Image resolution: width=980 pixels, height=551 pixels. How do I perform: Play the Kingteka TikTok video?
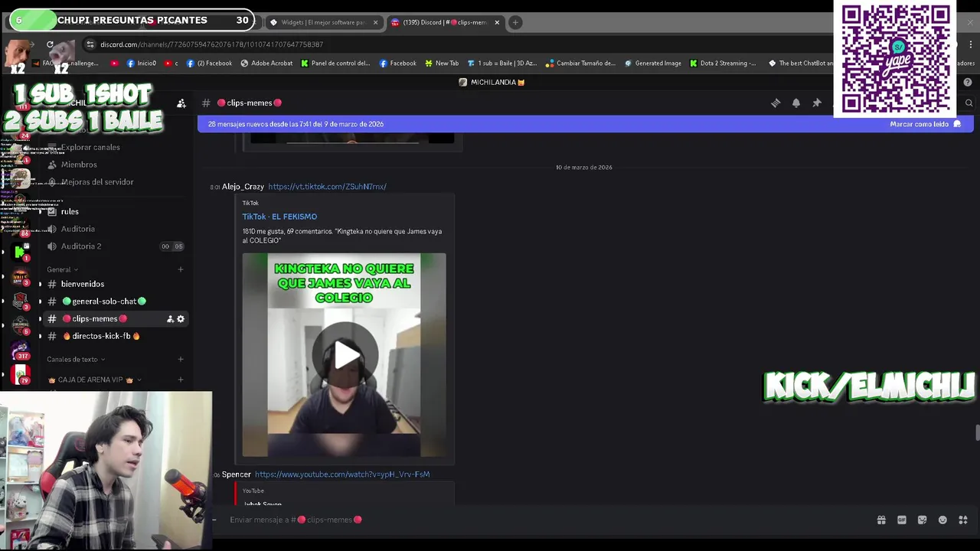pyautogui.click(x=345, y=355)
